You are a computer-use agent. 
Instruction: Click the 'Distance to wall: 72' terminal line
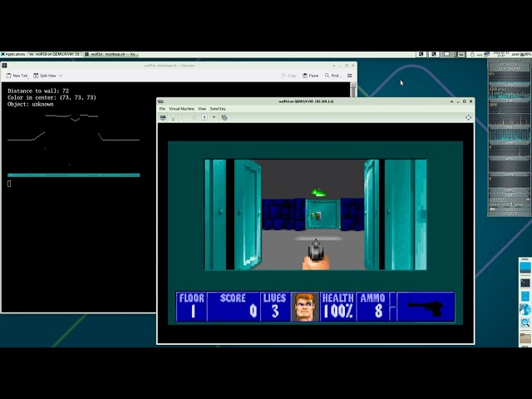38,91
